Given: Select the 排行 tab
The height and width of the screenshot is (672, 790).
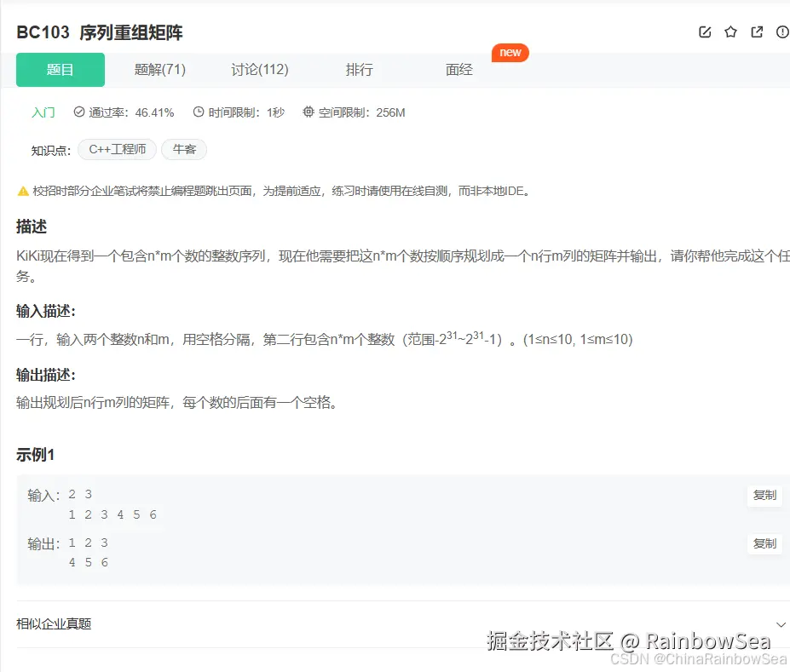Looking at the screenshot, I should coord(360,70).
